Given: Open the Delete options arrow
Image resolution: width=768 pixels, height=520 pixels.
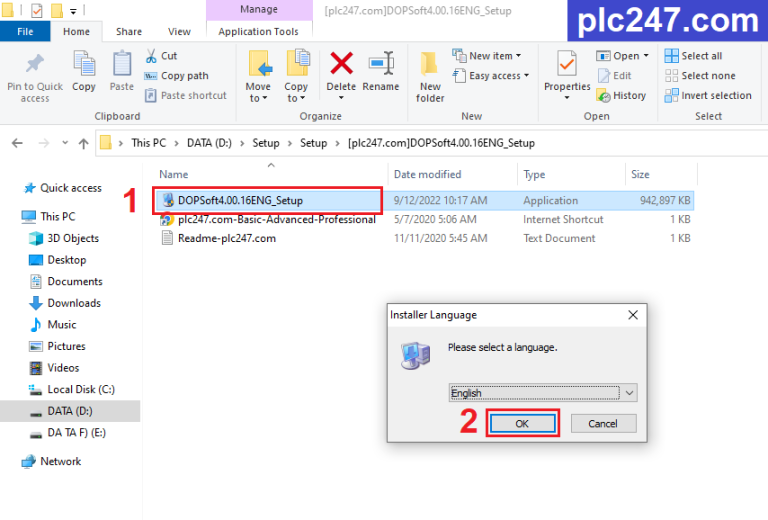Looking at the screenshot, I should [341, 98].
